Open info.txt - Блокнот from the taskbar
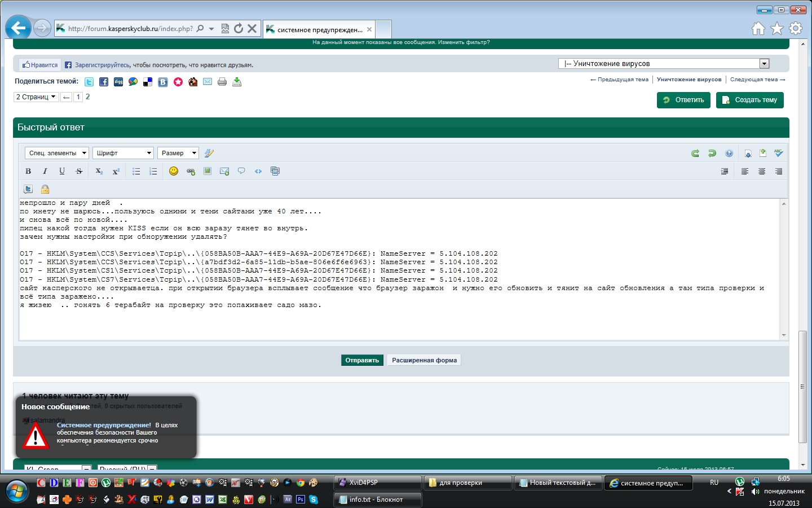 pyautogui.click(x=377, y=500)
